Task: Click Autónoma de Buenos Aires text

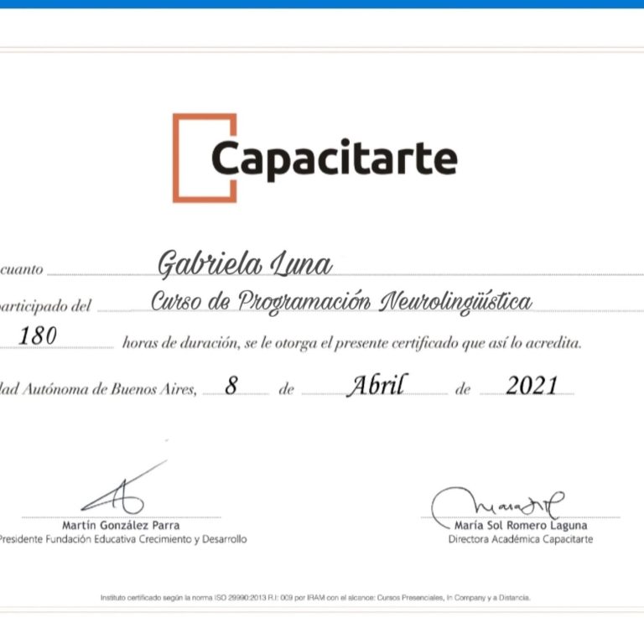Action: point(109,389)
